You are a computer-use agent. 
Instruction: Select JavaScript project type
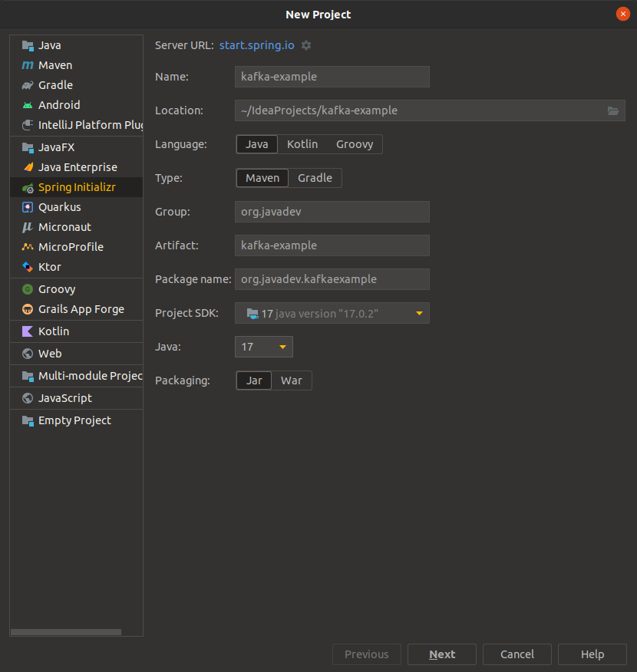pyautogui.click(x=76, y=398)
